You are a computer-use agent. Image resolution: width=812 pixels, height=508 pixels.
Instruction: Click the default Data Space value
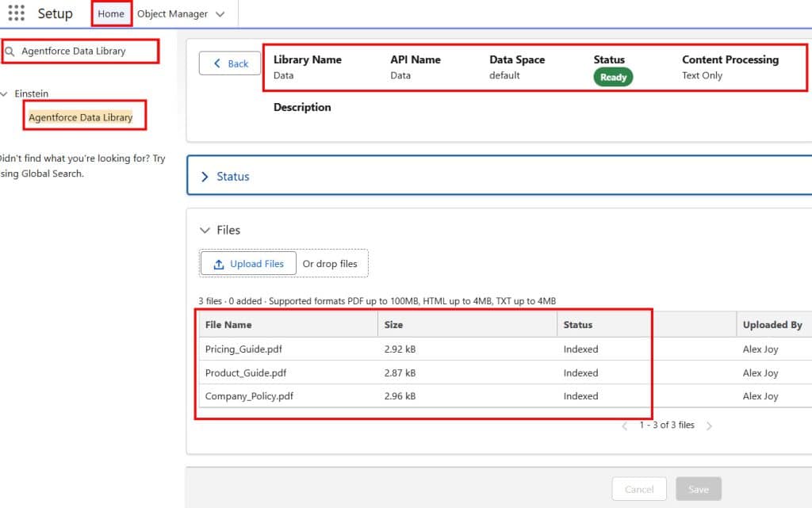pos(504,75)
